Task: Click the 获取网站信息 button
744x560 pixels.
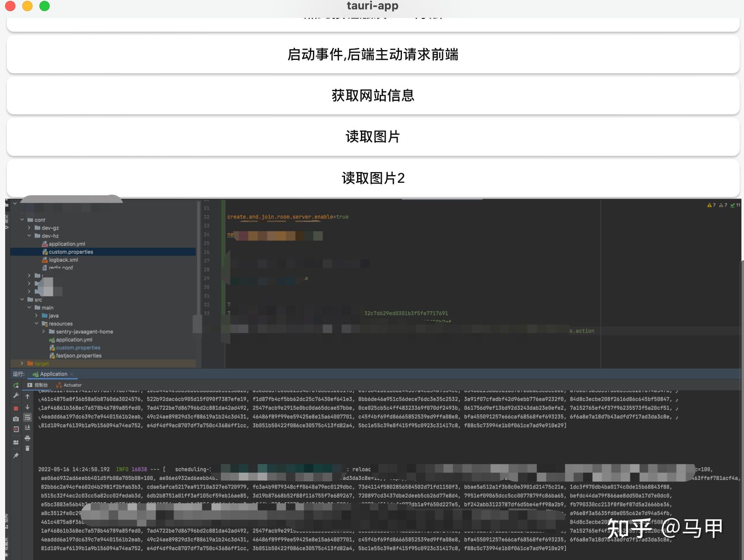Action: (372, 96)
